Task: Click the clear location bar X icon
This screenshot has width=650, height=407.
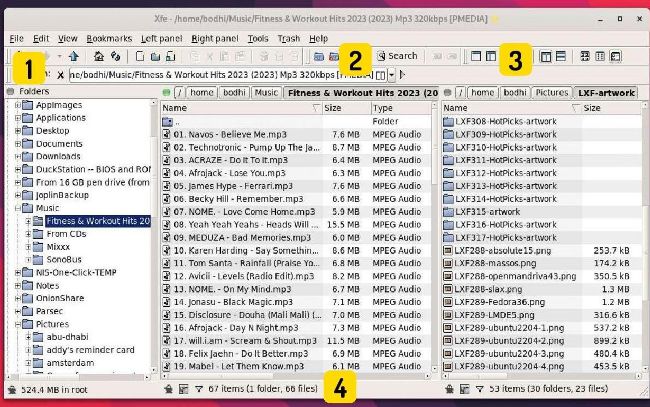Action: pos(60,75)
